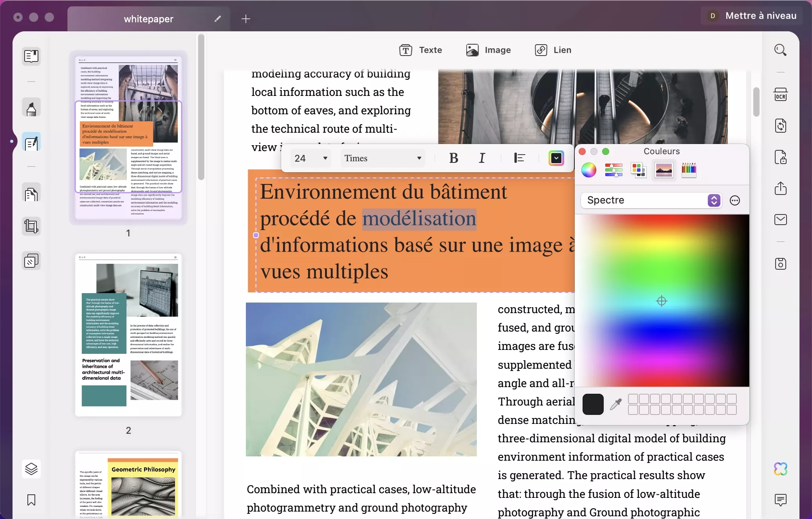Switch to image palettes picker tab
This screenshot has width=812, height=519.
click(664, 170)
